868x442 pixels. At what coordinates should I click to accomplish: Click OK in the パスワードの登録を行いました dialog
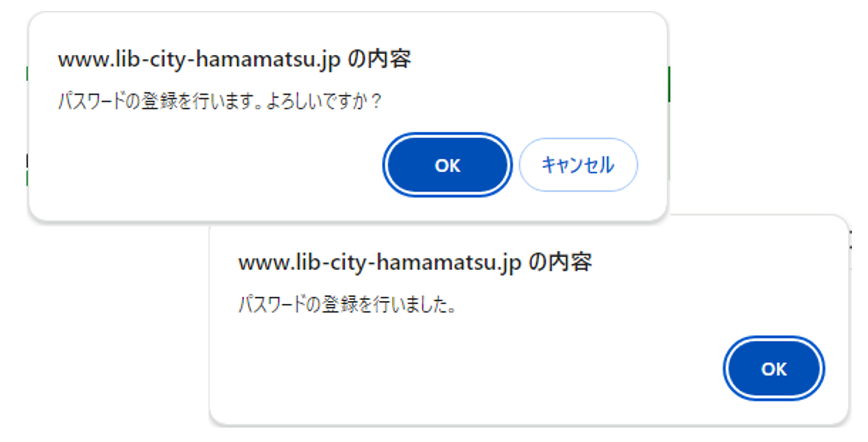click(x=774, y=369)
